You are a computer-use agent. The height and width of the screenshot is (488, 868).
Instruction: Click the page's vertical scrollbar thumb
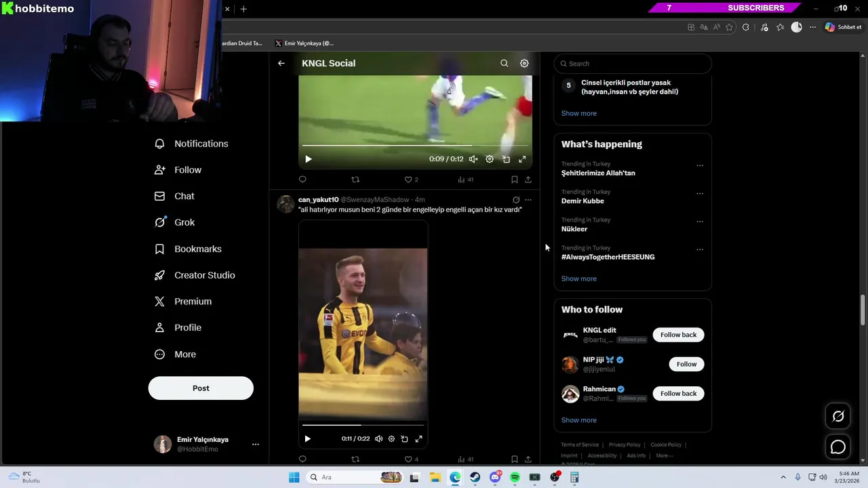pos(863,310)
